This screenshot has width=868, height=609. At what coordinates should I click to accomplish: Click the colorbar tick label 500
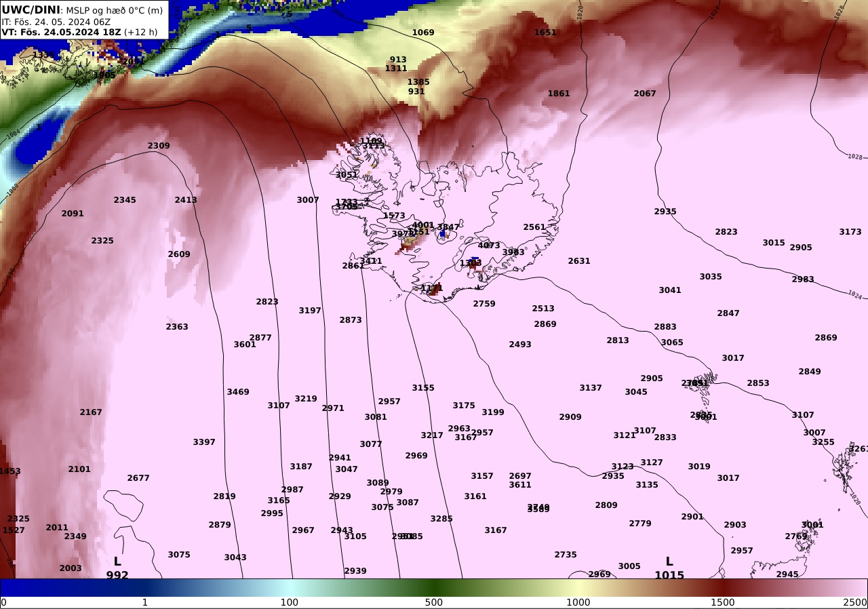pos(434,602)
